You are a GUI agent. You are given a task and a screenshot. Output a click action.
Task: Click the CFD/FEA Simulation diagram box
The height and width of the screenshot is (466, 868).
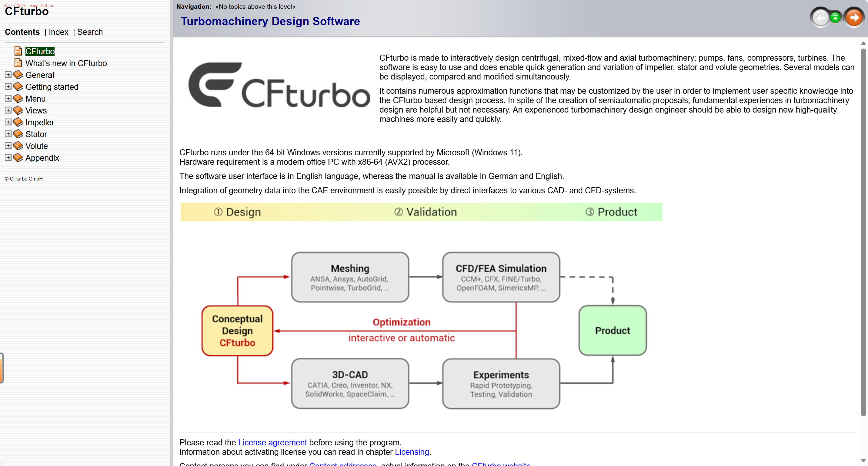coord(501,277)
